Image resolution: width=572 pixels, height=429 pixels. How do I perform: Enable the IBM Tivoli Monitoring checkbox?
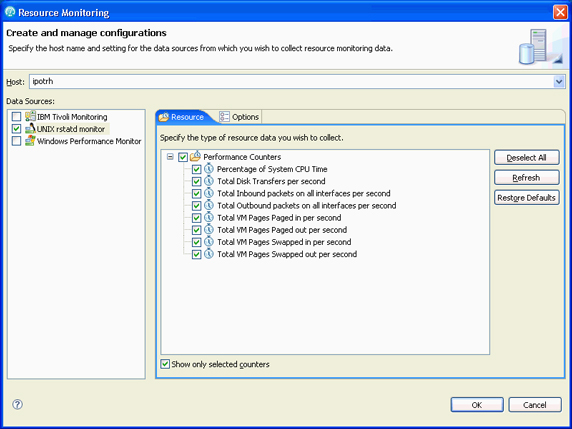click(16, 117)
